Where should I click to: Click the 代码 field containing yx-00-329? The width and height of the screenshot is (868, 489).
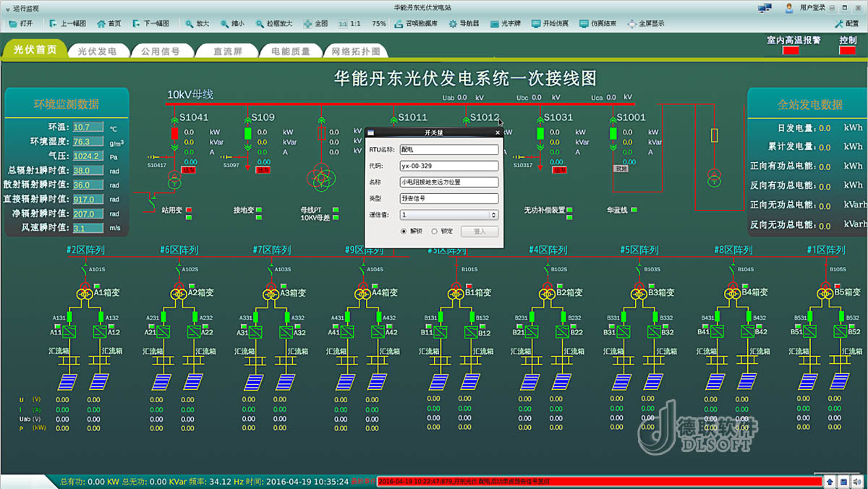point(449,166)
